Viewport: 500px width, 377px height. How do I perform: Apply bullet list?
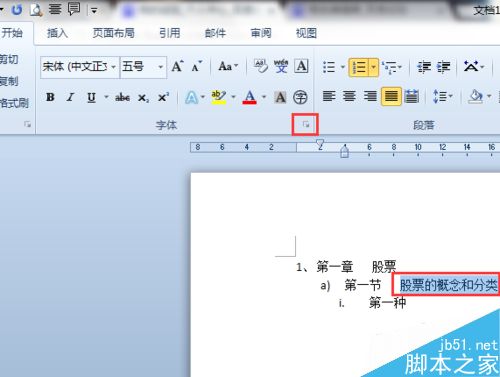pyautogui.click(x=329, y=67)
